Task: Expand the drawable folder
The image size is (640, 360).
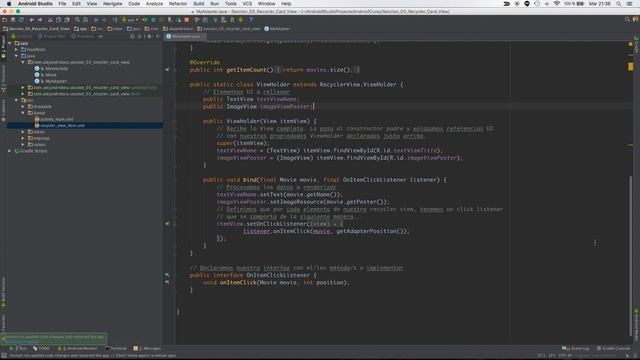Action: 23,107
